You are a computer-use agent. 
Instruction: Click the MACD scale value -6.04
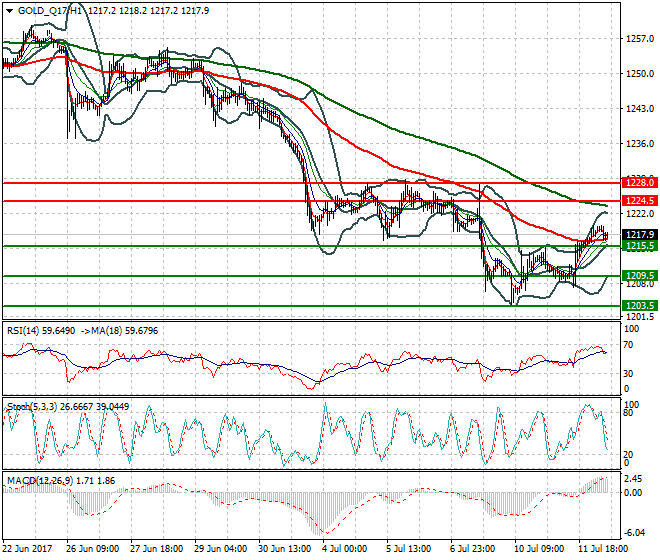point(634,533)
